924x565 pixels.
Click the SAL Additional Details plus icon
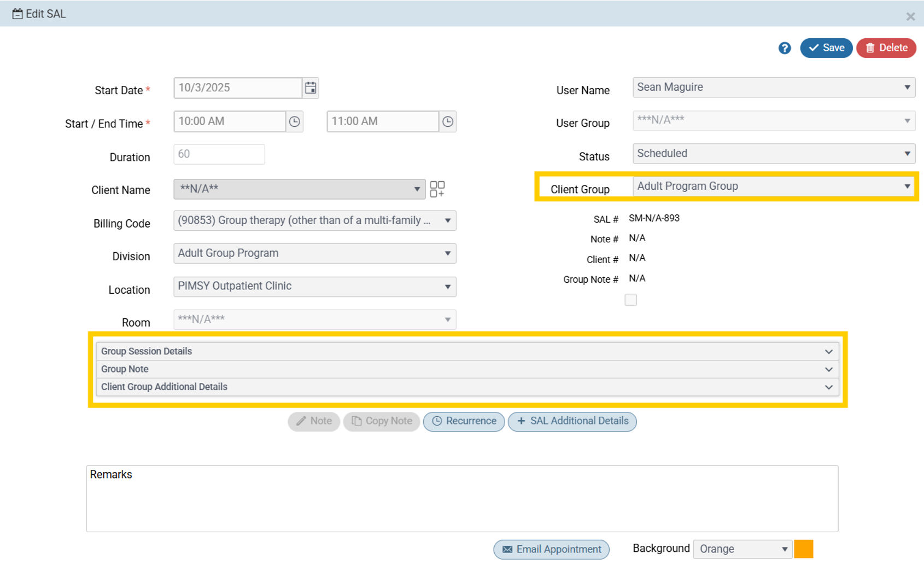[x=520, y=421]
